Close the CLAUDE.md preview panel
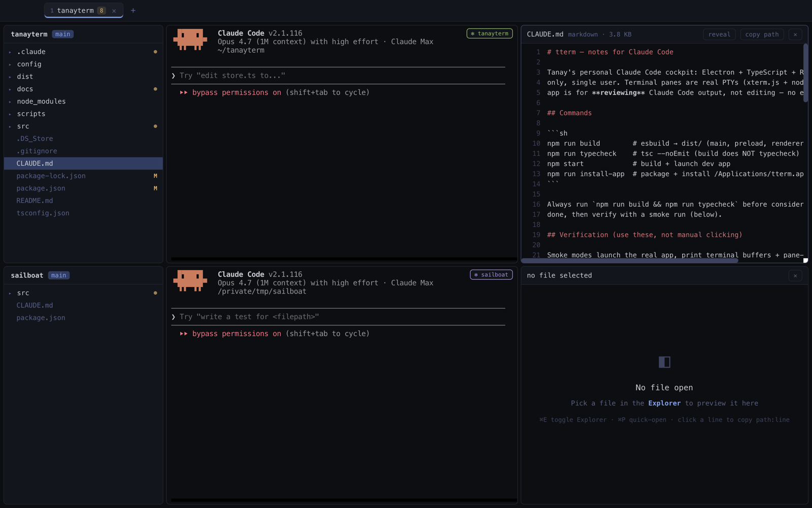Screen dimensions: 812x508 click(x=795, y=35)
